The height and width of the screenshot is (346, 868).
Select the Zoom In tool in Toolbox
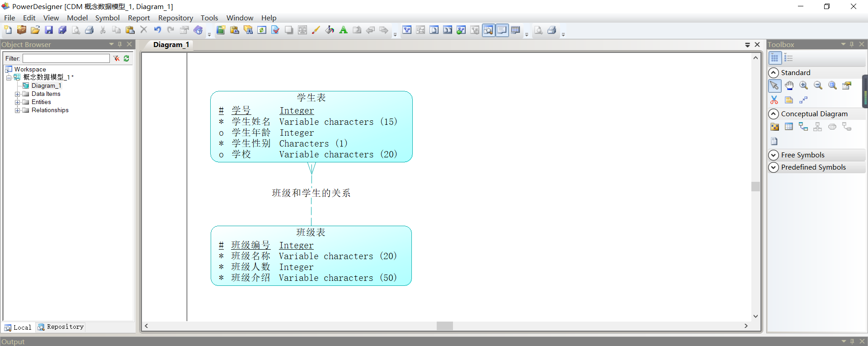click(804, 85)
